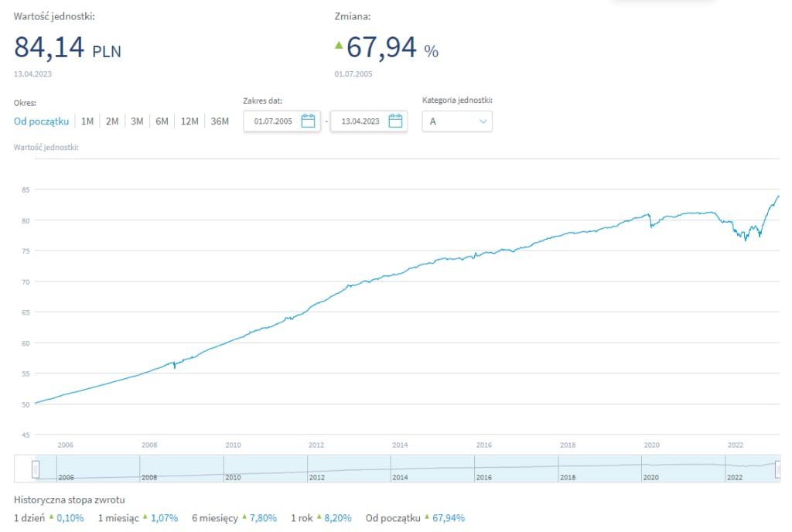Screen dimensions: 792x532
Task: Click the date 01.07.2005 under 'Zmiana'
Action: (353, 73)
